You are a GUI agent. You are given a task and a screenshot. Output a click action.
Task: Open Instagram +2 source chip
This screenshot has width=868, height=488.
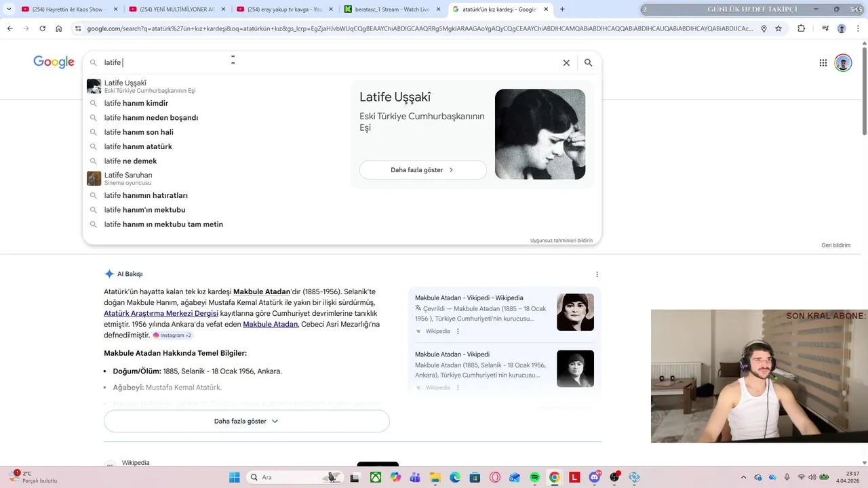click(x=172, y=335)
